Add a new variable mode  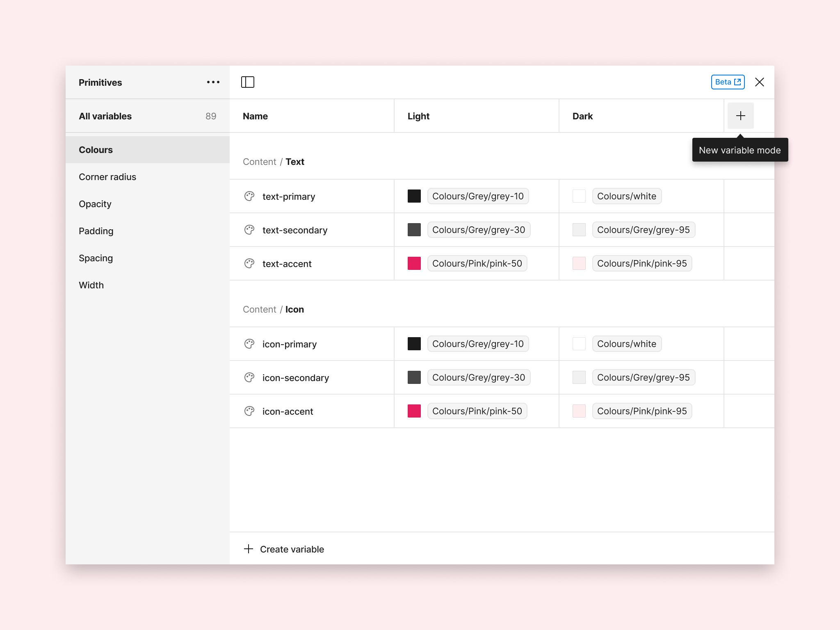pos(741,115)
